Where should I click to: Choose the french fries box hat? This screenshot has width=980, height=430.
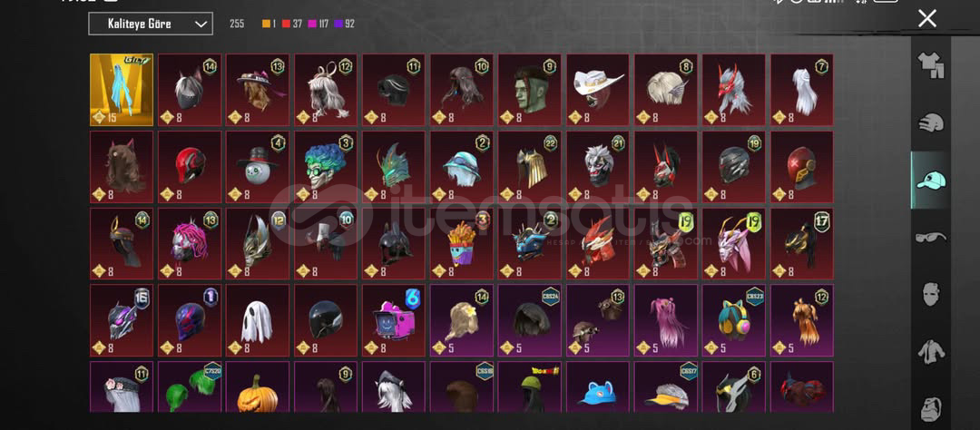click(462, 244)
